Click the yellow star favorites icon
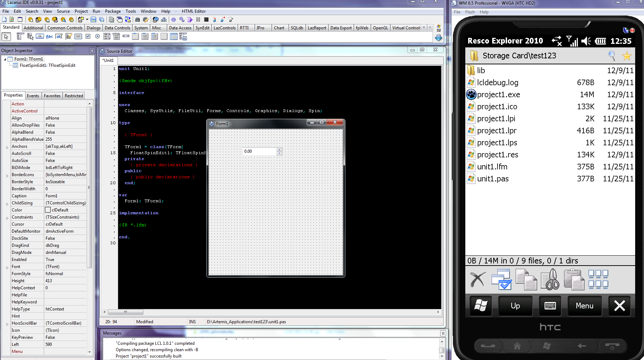This screenshot has width=644, height=360. pyautogui.click(x=627, y=56)
